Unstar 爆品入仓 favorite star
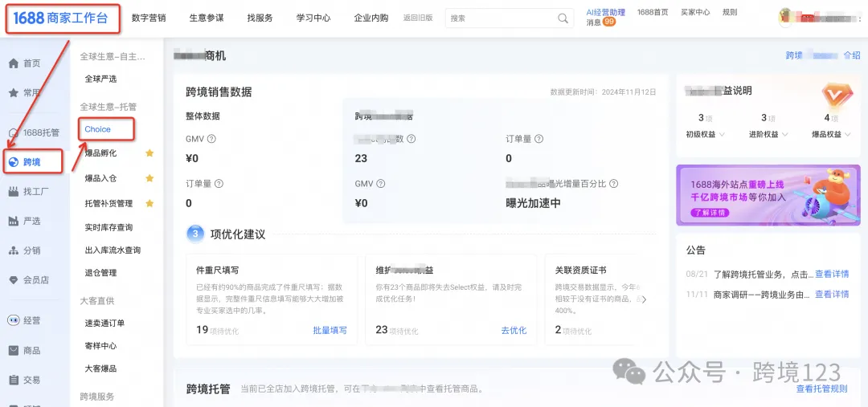 [x=149, y=178]
